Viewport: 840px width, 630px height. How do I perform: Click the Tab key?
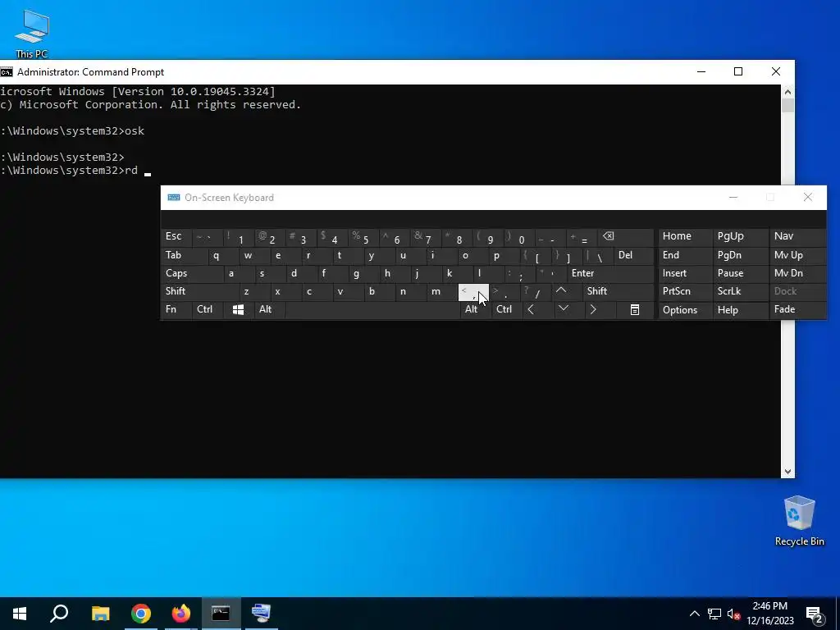pos(184,255)
